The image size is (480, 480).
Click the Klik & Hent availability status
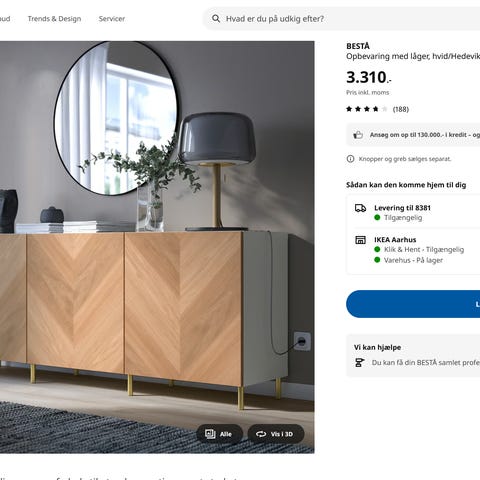point(424,249)
